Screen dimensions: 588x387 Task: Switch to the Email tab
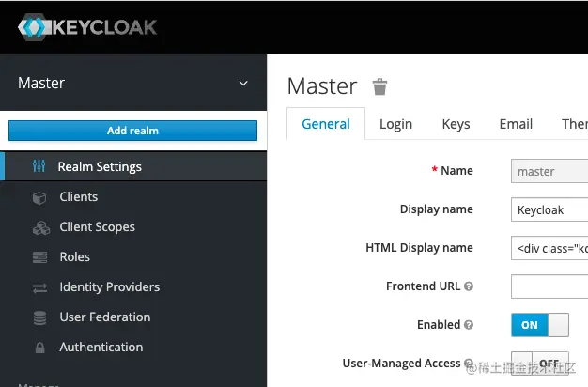click(x=516, y=124)
